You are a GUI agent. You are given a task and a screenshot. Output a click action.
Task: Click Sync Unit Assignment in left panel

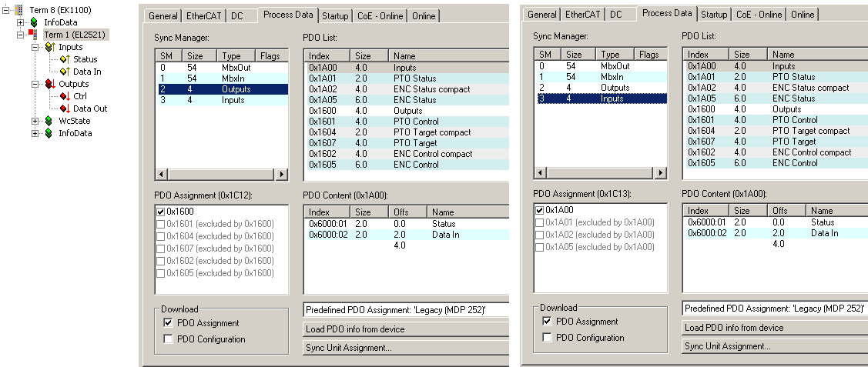coord(406,348)
